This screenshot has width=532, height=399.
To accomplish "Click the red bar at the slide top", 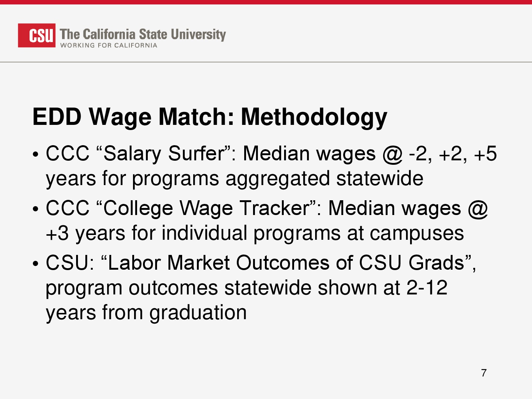I will click(266, 2).
